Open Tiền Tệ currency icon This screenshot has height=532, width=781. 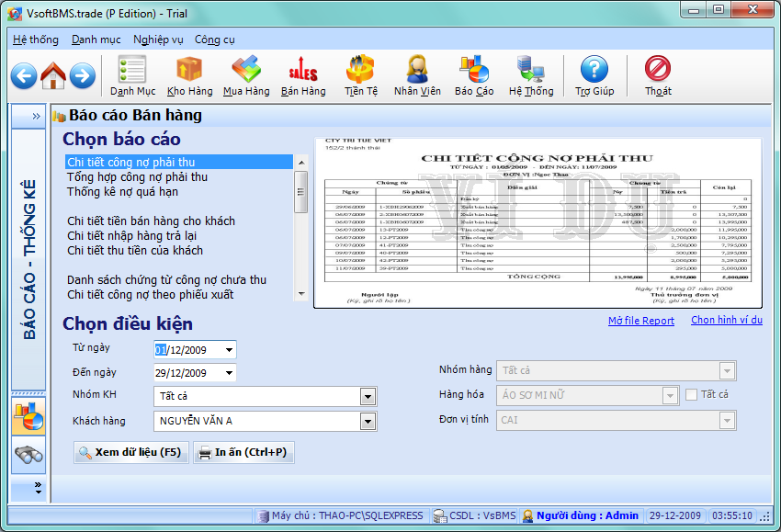pyautogui.click(x=360, y=75)
